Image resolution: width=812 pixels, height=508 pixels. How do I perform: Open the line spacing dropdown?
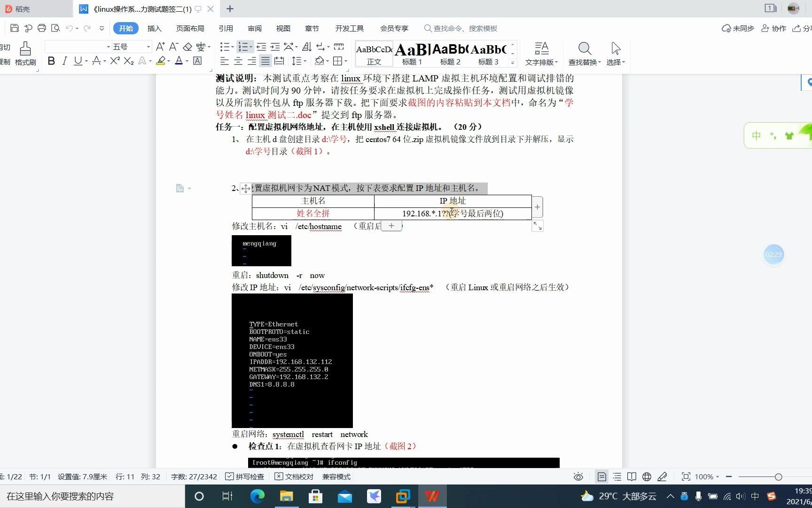point(299,61)
